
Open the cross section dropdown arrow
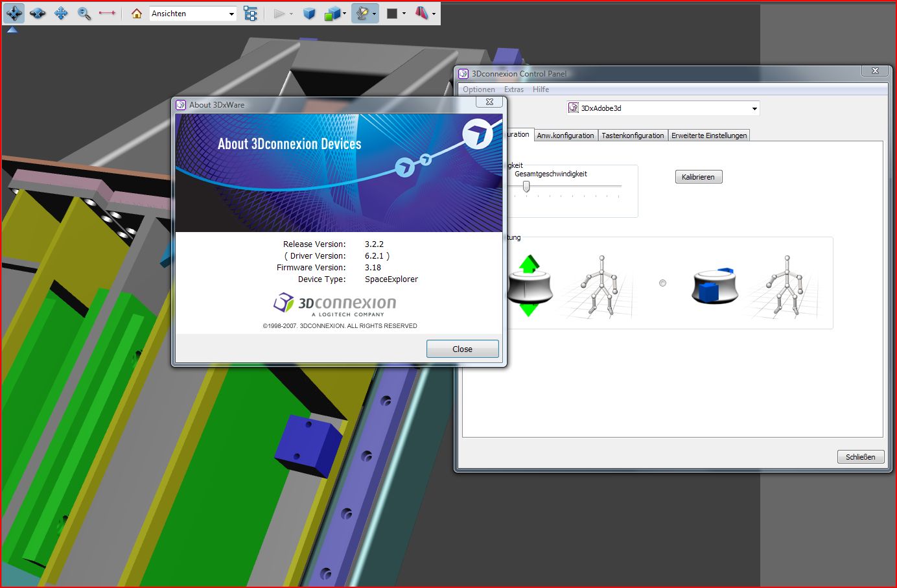[434, 14]
